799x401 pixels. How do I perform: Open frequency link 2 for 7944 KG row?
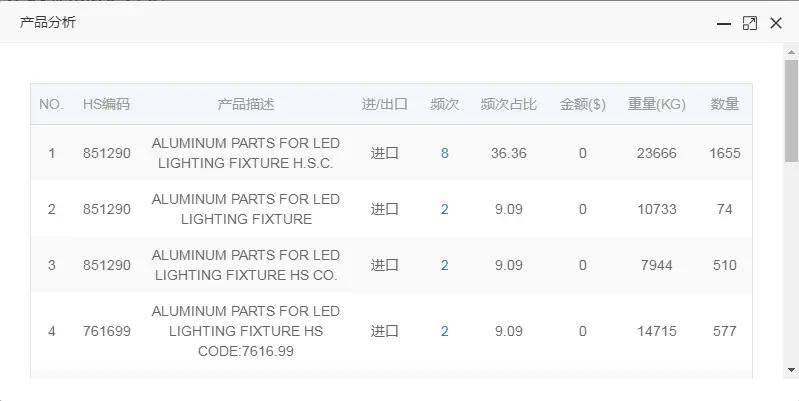[x=444, y=265]
